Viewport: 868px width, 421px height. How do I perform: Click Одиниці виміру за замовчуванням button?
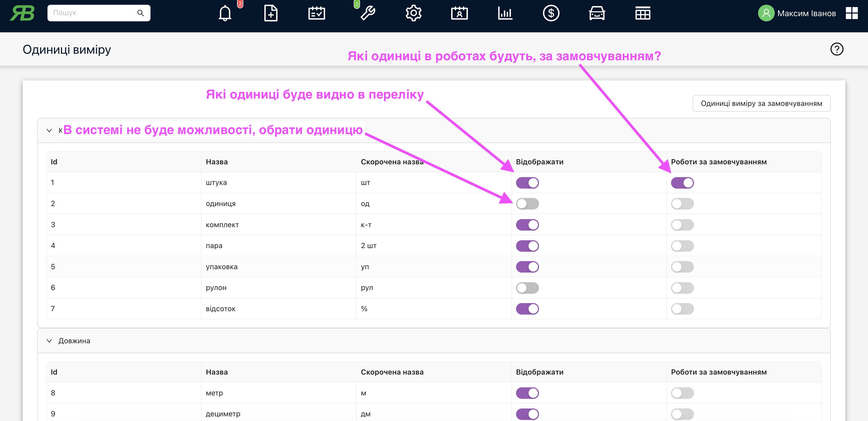tap(761, 103)
